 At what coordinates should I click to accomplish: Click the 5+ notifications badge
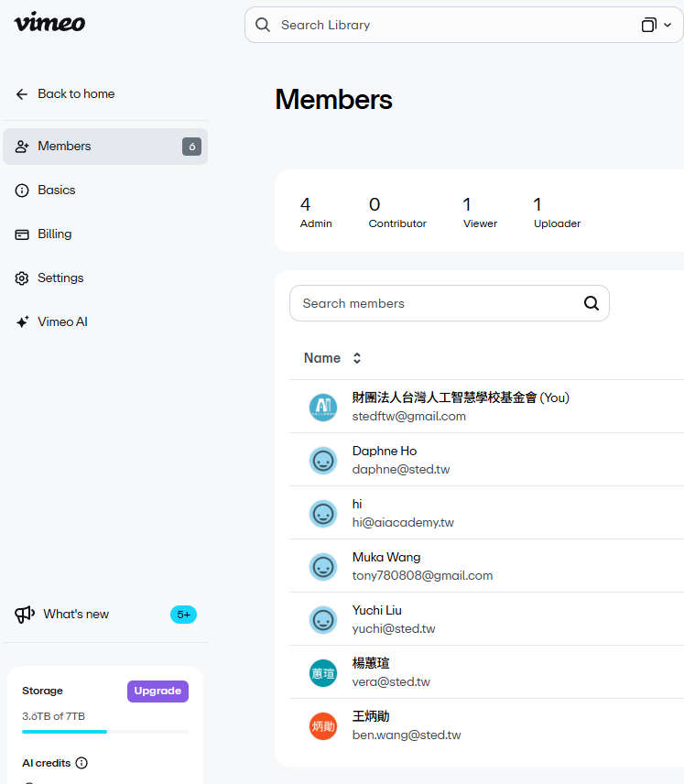pyautogui.click(x=183, y=615)
